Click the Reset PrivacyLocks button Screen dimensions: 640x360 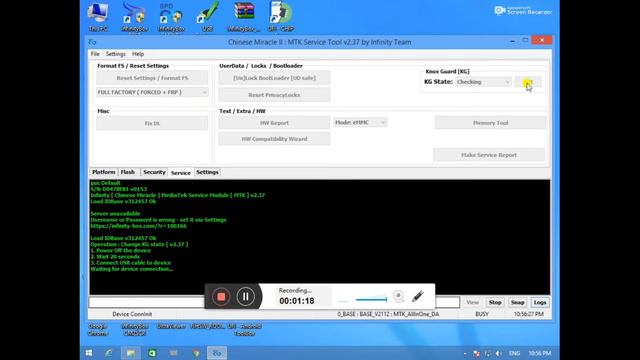(x=274, y=95)
